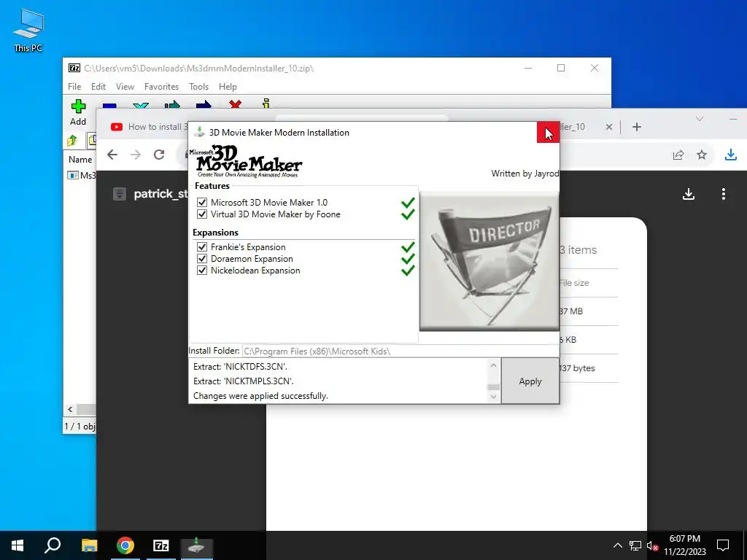Uncheck Nickelodean Expansion option
Screen dimensions: 747x560
coord(202,270)
